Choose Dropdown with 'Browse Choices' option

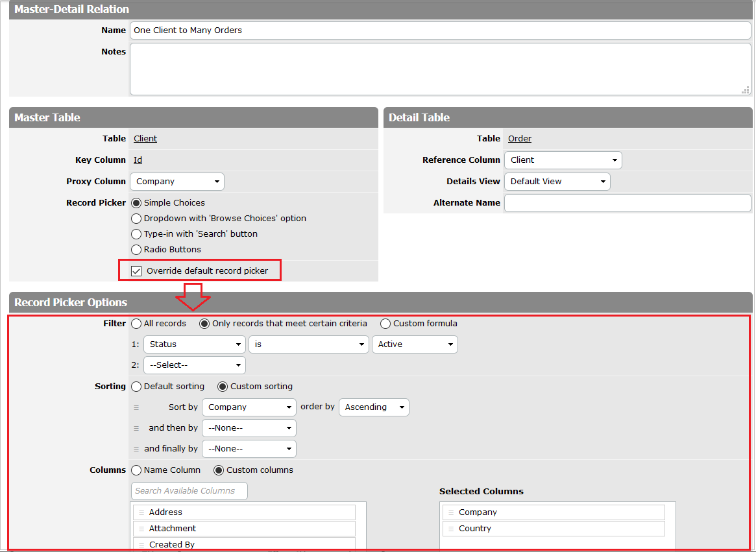pyautogui.click(x=136, y=219)
